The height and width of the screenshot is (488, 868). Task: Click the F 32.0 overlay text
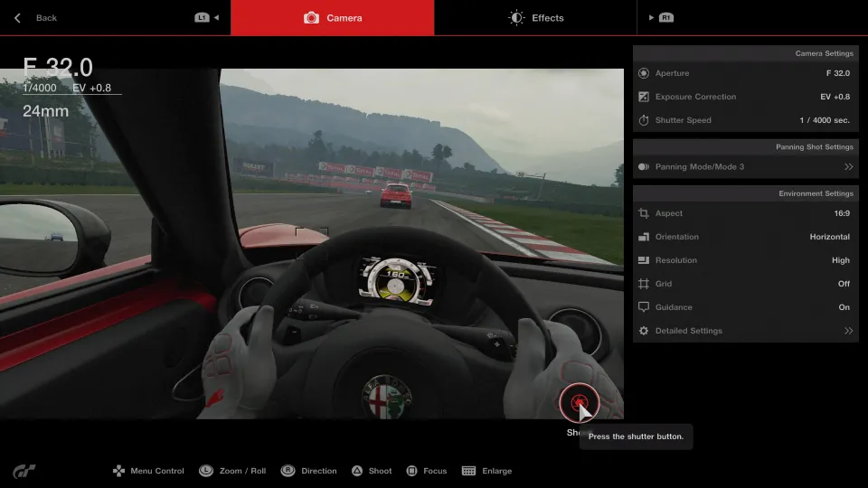pyautogui.click(x=58, y=68)
